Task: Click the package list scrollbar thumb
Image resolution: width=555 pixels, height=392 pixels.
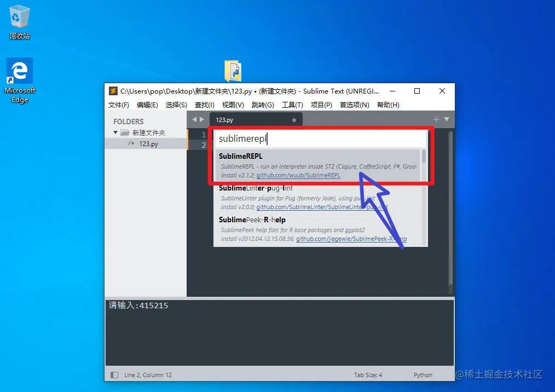Action: (x=424, y=156)
